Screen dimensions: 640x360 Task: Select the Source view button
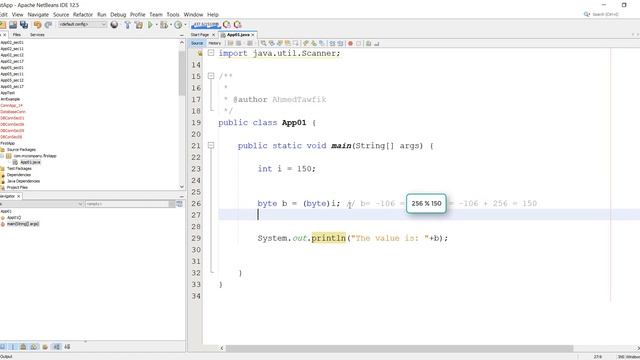point(197,43)
